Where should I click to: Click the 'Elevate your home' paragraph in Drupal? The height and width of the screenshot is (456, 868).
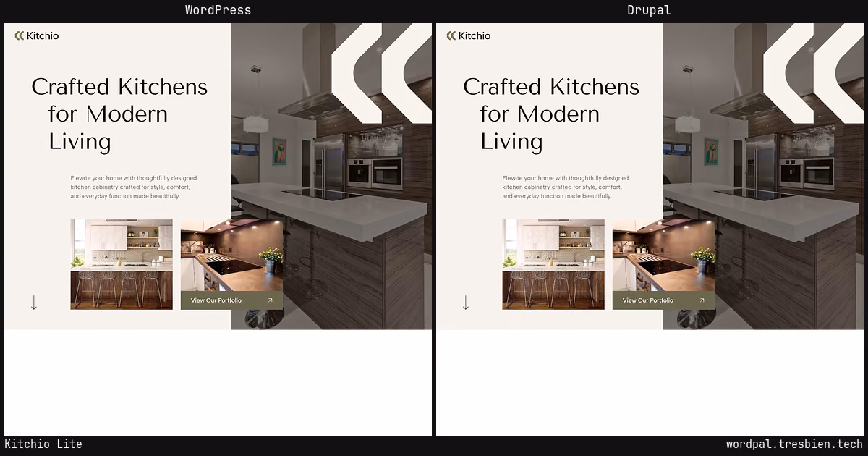[566, 187]
